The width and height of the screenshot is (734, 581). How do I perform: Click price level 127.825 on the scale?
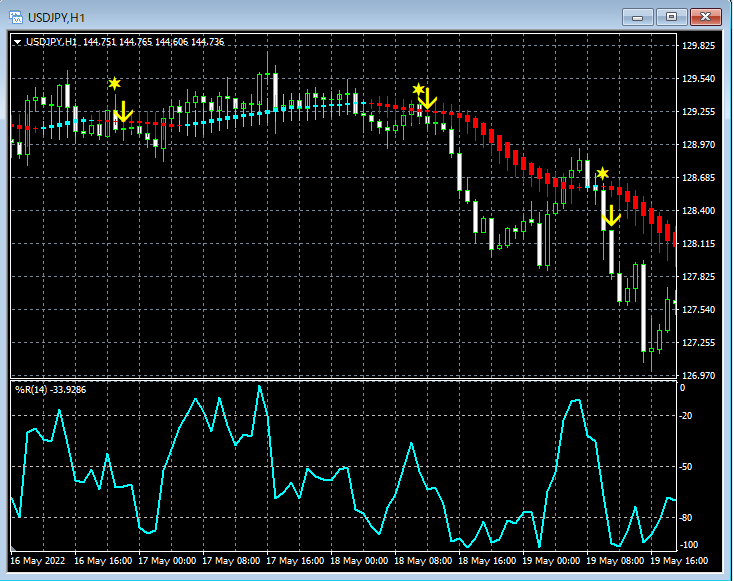[698, 277]
